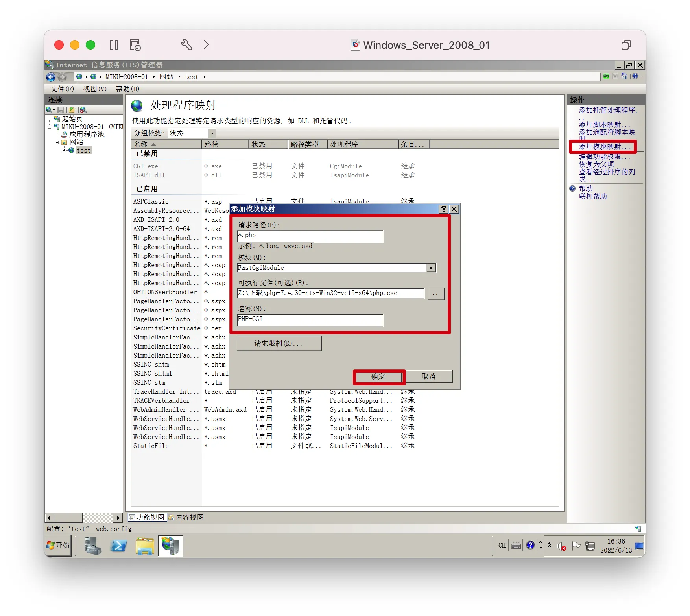Screen dimensions: 690x616
Task: Click the grey Stop icon beside the address bar
Action: [x=615, y=76]
